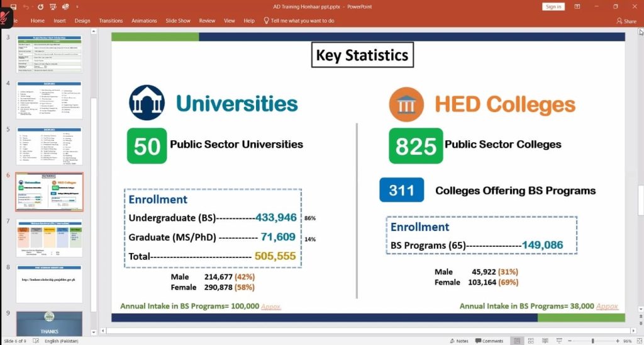644x345 pixels.
Task: Click the Universities 'Appox' link text
Action: tap(271, 307)
